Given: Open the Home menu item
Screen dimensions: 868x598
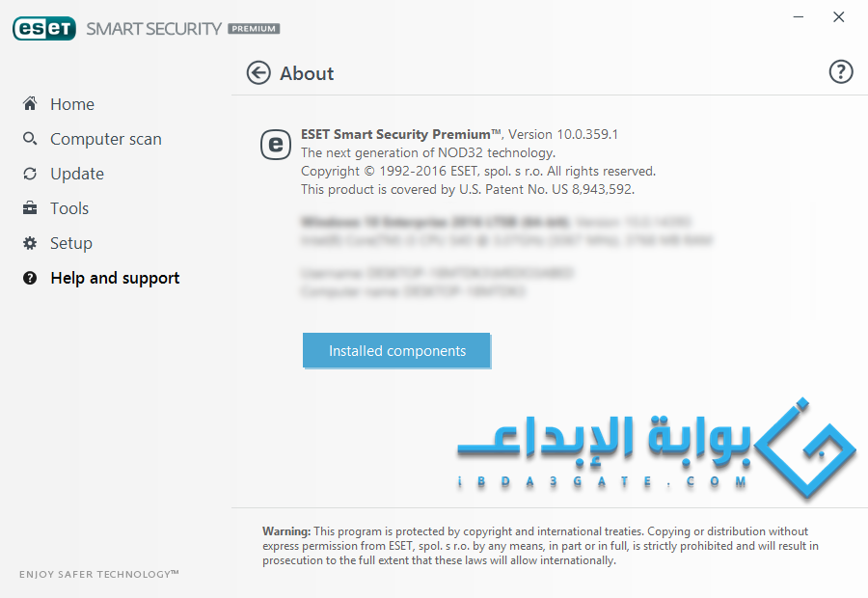Looking at the screenshot, I should [72, 104].
